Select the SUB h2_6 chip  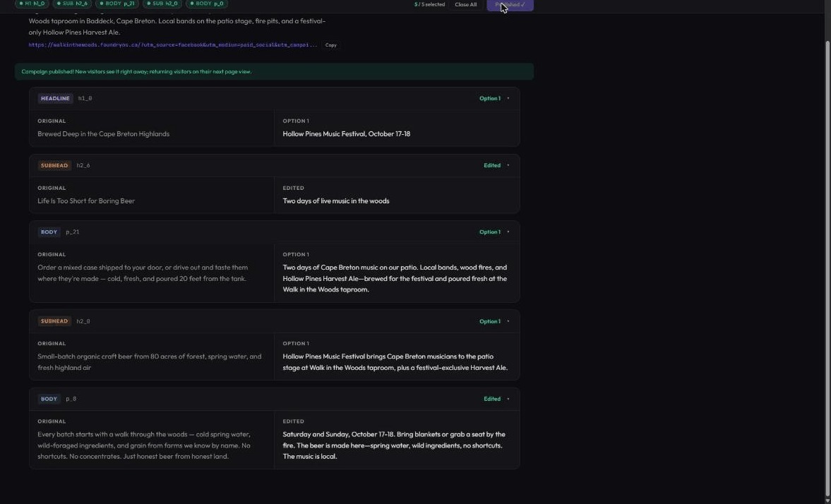tap(72, 4)
